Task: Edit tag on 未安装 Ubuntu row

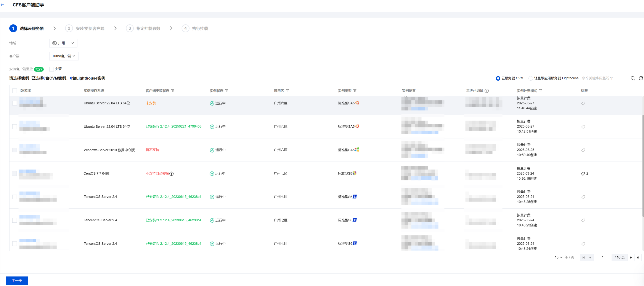Action: 583,103
